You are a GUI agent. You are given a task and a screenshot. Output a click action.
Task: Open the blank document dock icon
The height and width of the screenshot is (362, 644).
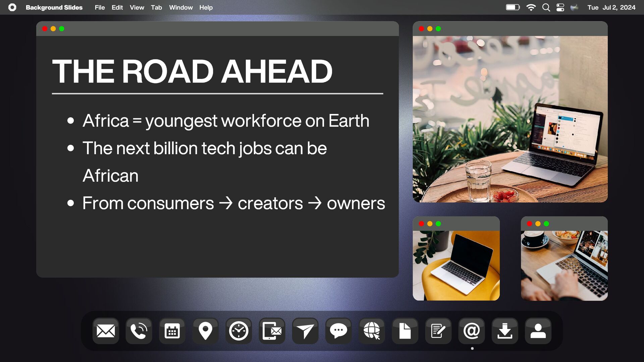[x=405, y=331]
